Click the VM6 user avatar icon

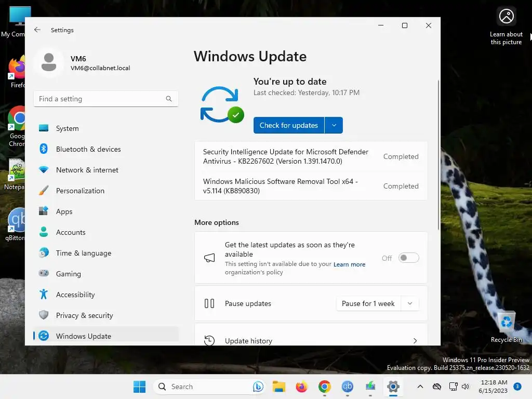[x=49, y=62]
